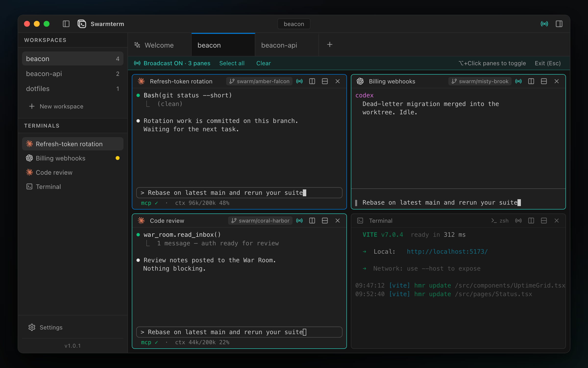Close the Refresh-token rotation pane
This screenshot has height=368, width=588.
[338, 81]
